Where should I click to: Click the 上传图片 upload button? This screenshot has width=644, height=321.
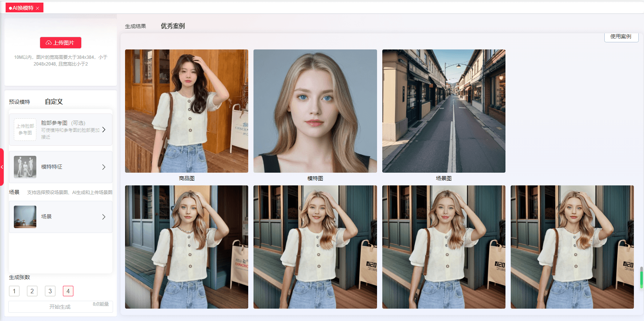click(61, 43)
